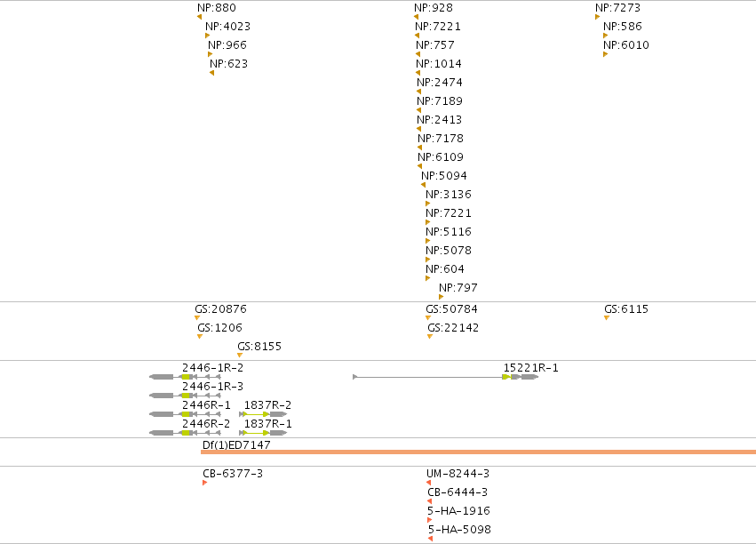756x544 pixels.
Task: Select the NP:2413 insertion label
Action: click(x=439, y=120)
